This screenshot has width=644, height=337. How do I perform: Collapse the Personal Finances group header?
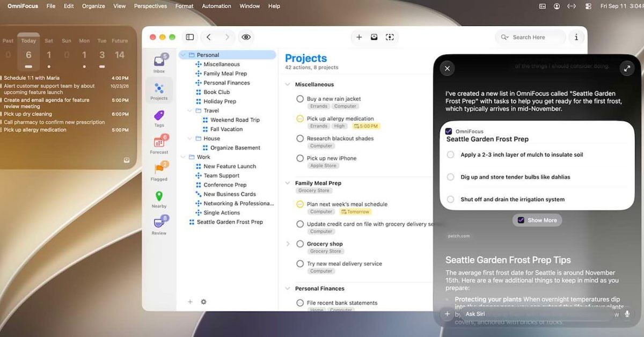tap(288, 288)
